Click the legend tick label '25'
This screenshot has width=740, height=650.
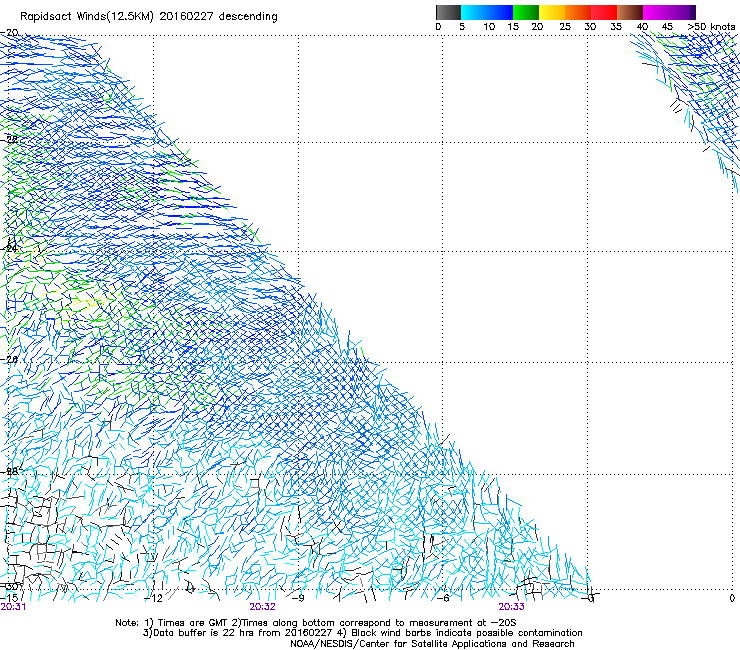565,27
